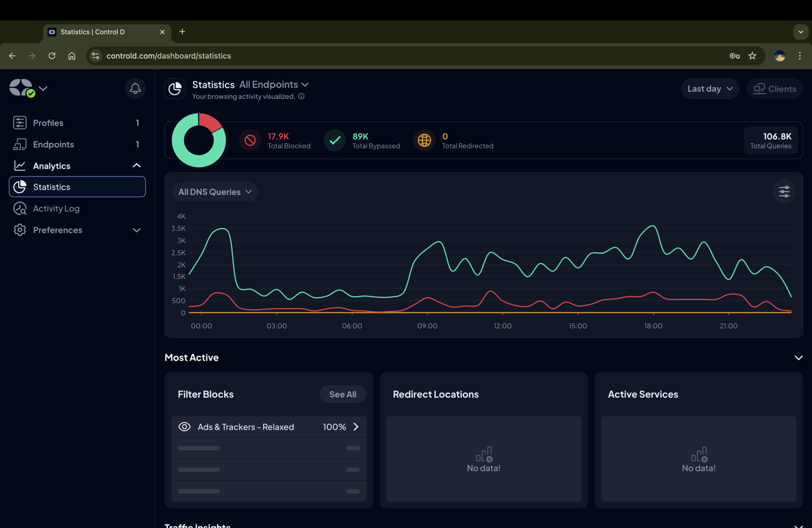812x528 pixels.
Task: Click the 09:00 chart axis label
Action: (x=427, y=326)
